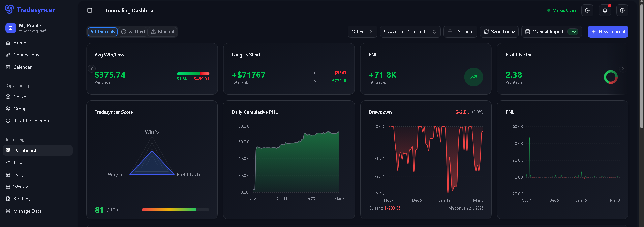Click the PNL trend arrow icon
Viewport: 644px width, 227px height.
click(473, 77)
